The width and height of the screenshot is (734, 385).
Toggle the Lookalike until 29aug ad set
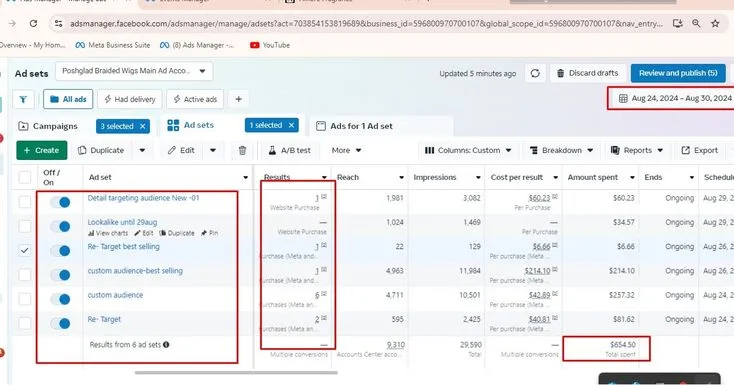coord(60,226)
